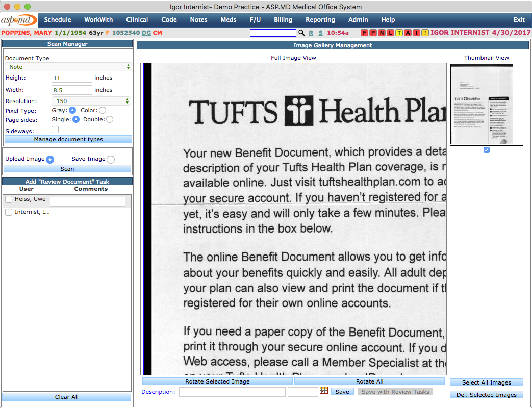The height and width of the screenshot is (408, 532).
Task: Click the patient ID 1052540
Action: pos(126,33)
